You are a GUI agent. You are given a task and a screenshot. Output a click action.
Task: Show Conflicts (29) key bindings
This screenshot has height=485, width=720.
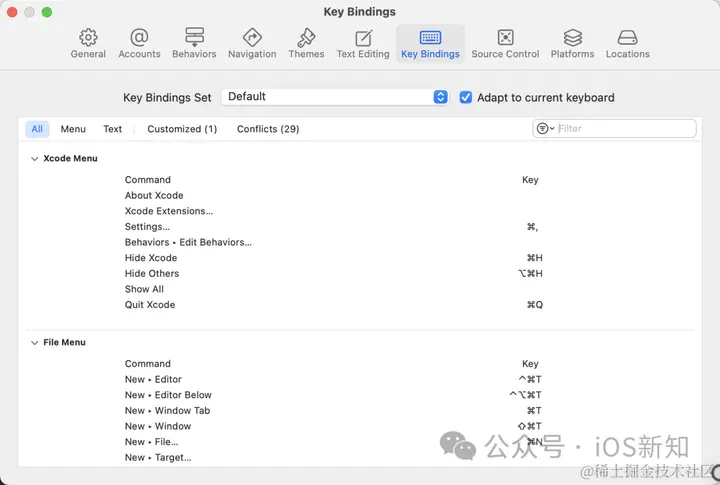tap(268, 129)
